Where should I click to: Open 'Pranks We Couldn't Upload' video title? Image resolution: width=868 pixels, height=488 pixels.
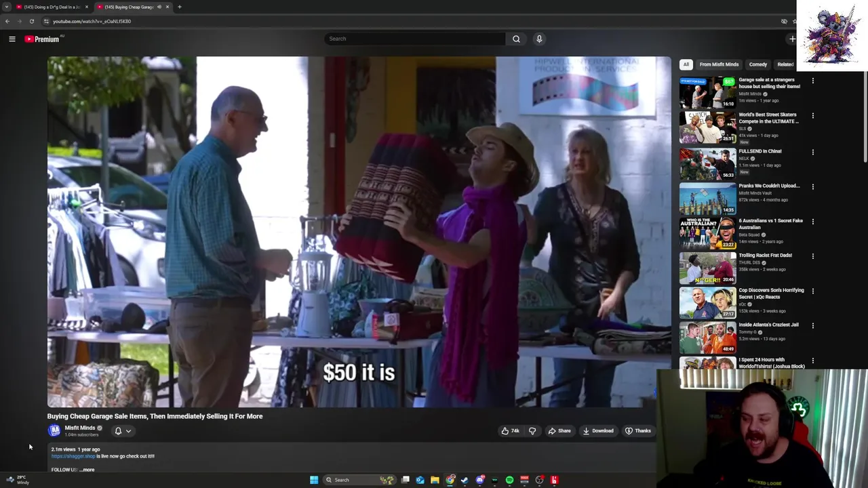(769, 186)
